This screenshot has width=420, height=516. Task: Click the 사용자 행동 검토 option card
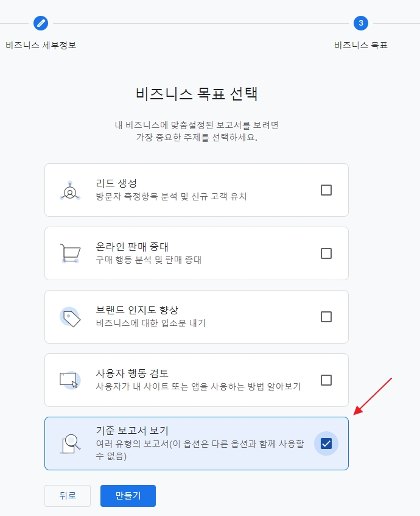click(196, 380)
